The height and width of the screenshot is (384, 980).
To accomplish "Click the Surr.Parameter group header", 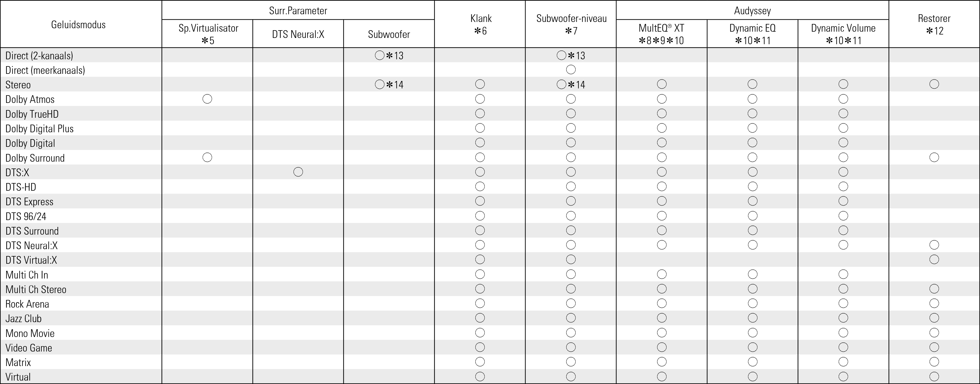I will (298, 11).
